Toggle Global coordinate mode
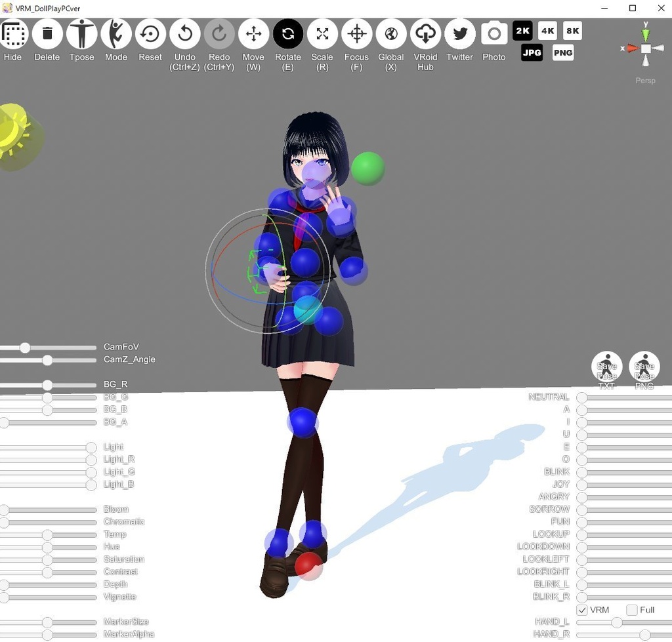Viewport: 672px width, 642px height. [x=390, y=33]
